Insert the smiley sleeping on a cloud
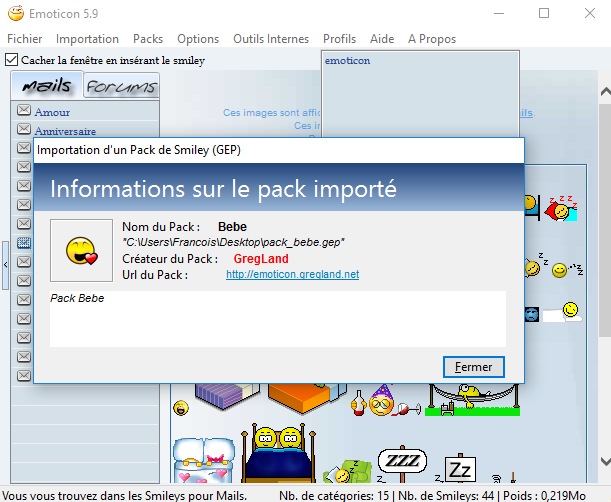Screen dimensions: 611x502 tap(563, 313)
